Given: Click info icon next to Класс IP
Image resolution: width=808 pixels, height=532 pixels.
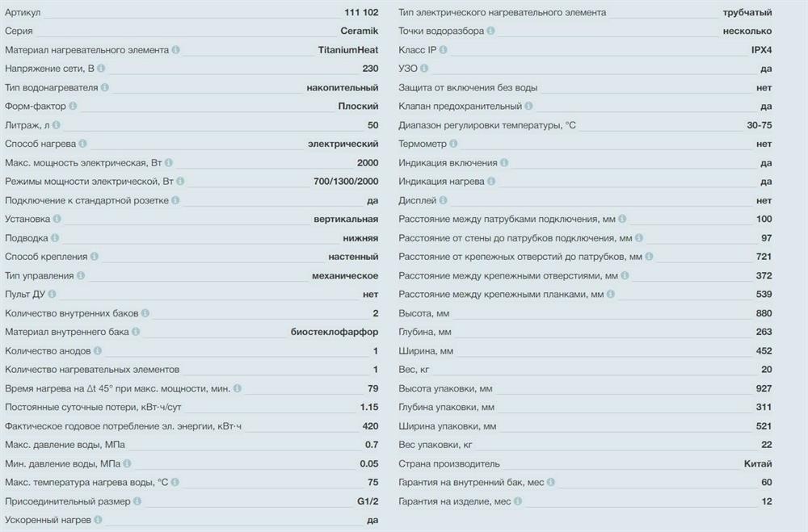Looking at the screenshot, I should [x=443, y=50].
